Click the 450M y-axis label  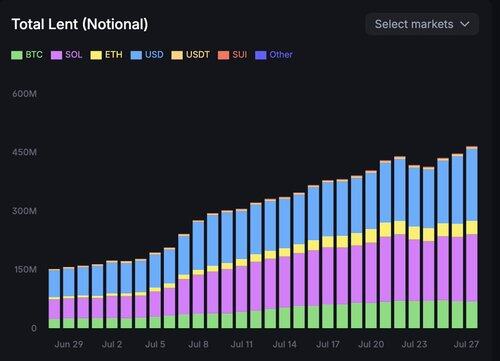24,152
